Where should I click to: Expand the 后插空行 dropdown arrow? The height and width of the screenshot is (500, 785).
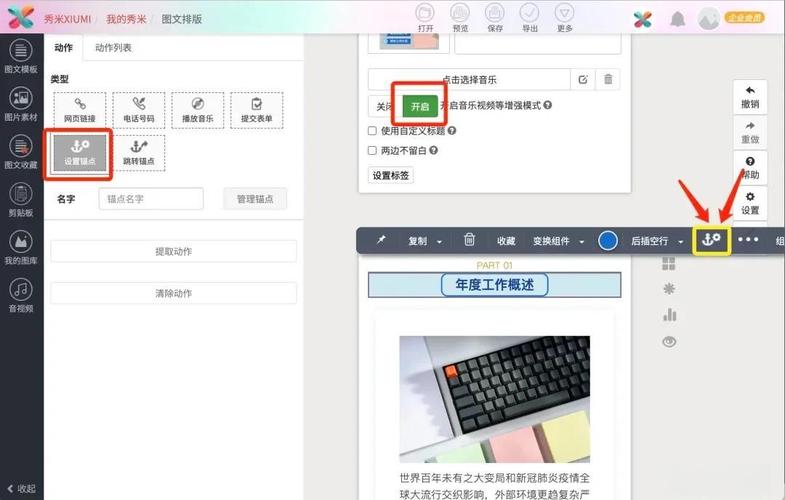pyautogui.click(x=680, y=242)
